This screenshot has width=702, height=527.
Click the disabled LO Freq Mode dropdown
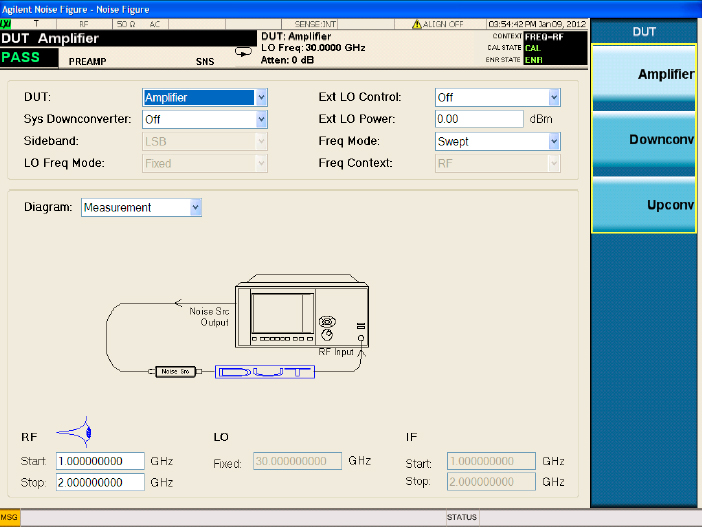pyautogui.click(x=205, y=163)
